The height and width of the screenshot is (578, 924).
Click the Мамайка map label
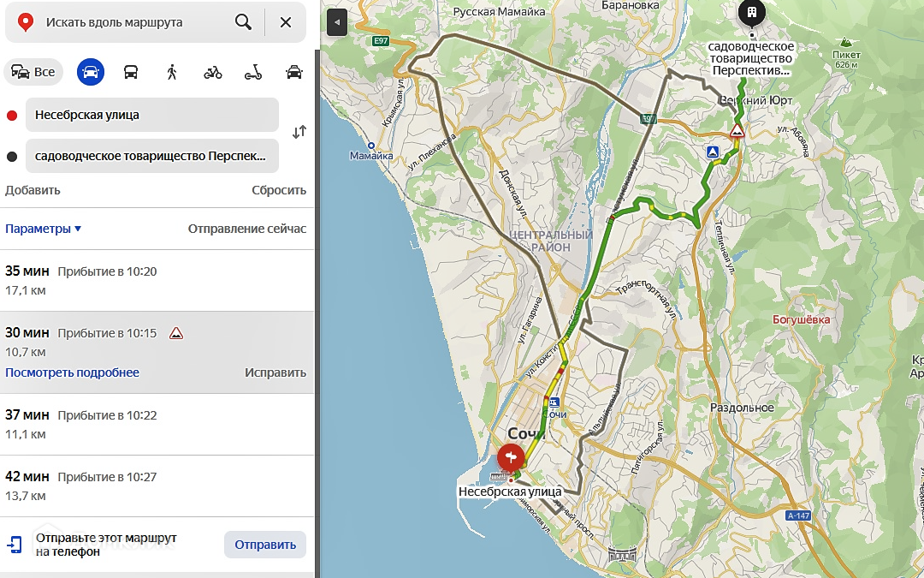(x=371, y=156)
